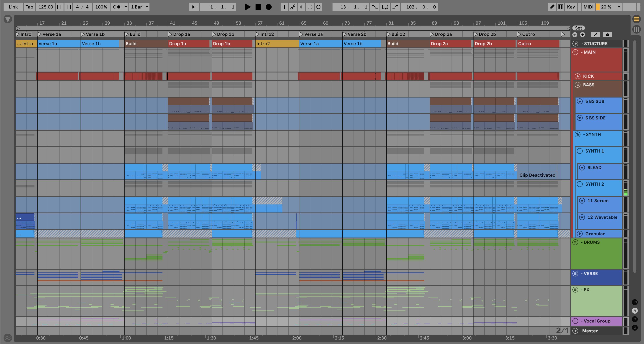Open the quantization 1 Bar dropdown
644x344 pixels.
[x=139, y=7]
